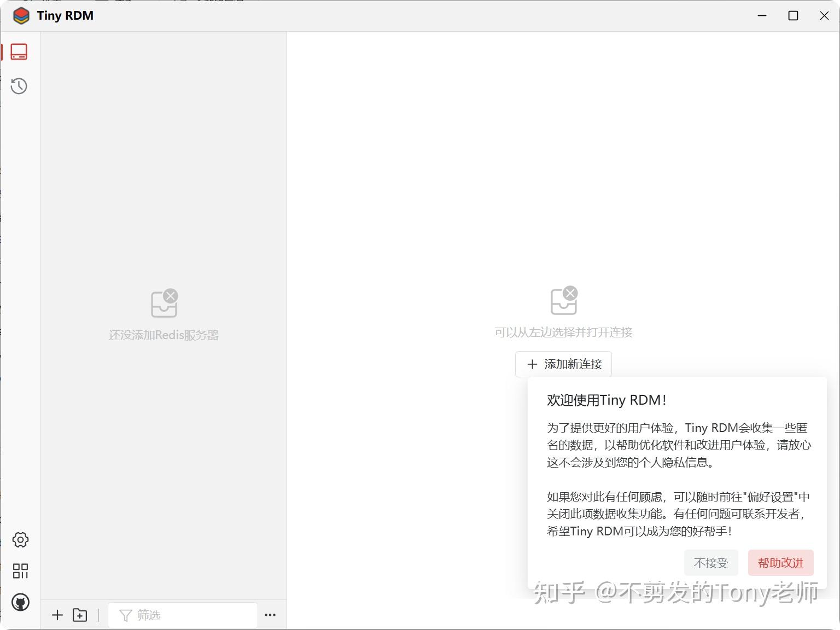The width and height of the screenshot is (840, 630).
Task: Minimize the Tiny RDM window
Action: (762, 15)
